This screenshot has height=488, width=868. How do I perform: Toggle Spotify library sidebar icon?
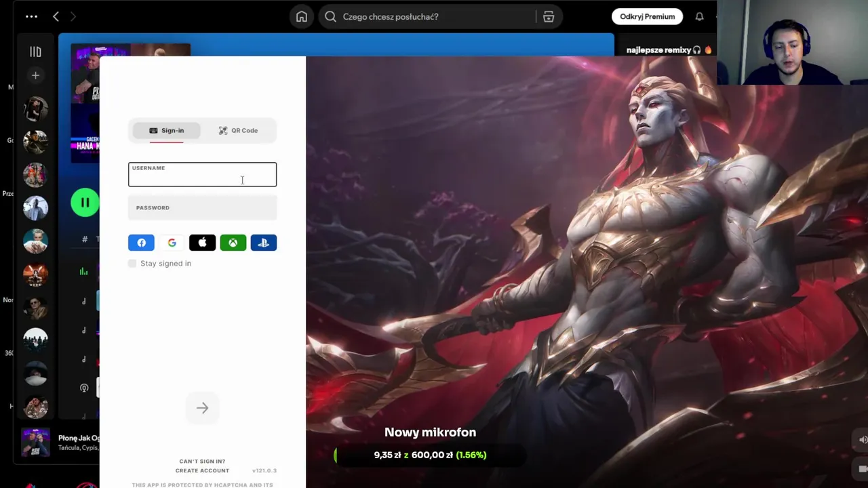click(x=35, y=52)
